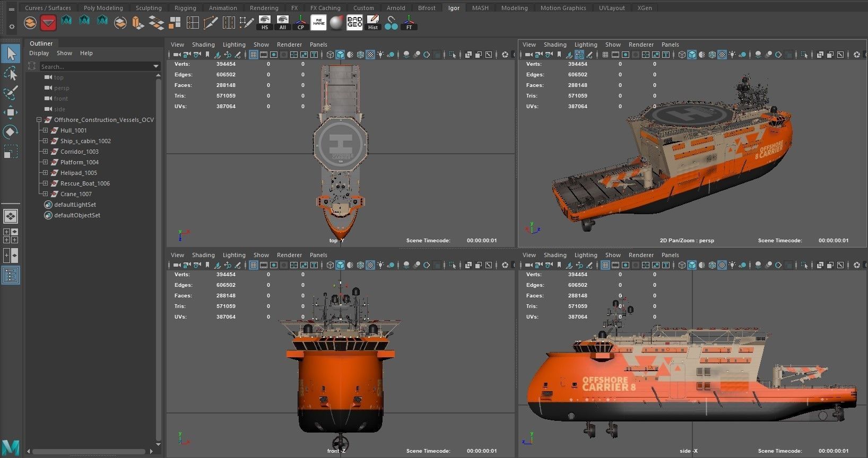The width and height of the screenshot is (868, 458).
Task: Open the Arnold shelf tab
Action: pyautogui.click(x=396, y=8)
